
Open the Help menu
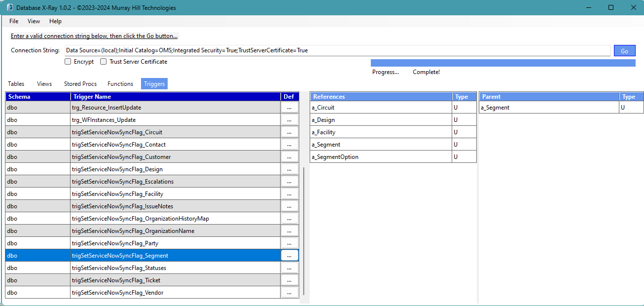[55, 21]
